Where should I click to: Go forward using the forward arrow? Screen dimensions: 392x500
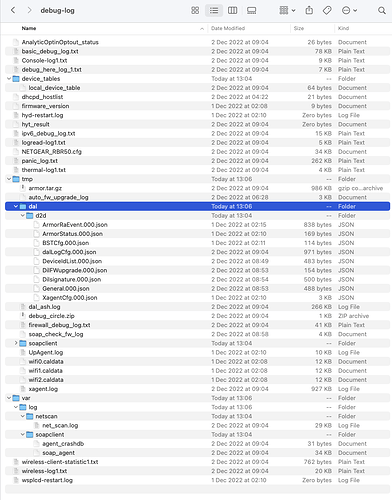pos(29,10)
